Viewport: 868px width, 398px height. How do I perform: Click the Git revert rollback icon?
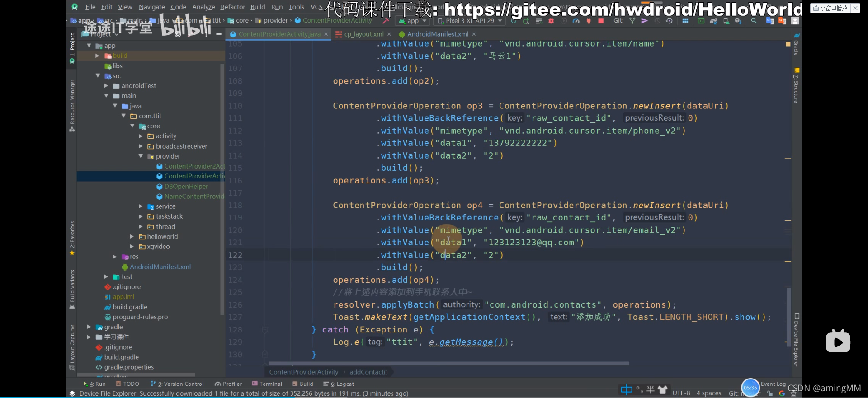[x=670, y=21]
